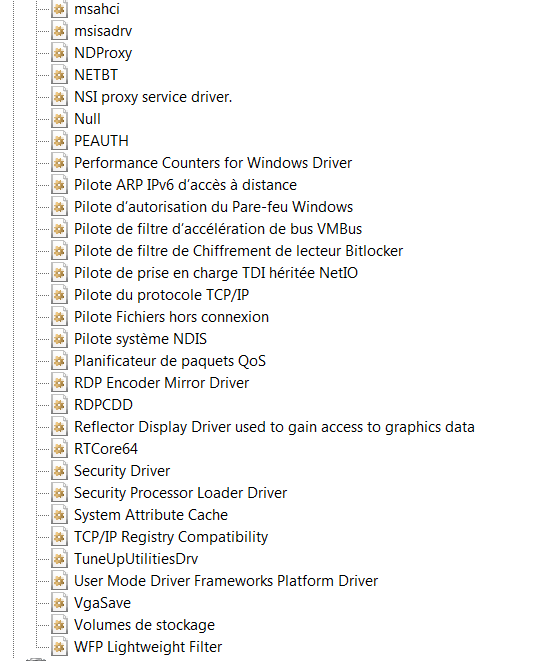Select the Security Processor Loader Driver entry
Screen dimensions: 550x661
tap(180, 493)
